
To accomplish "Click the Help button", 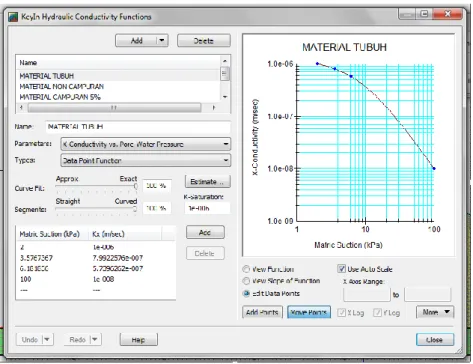I will pos(138,340).
